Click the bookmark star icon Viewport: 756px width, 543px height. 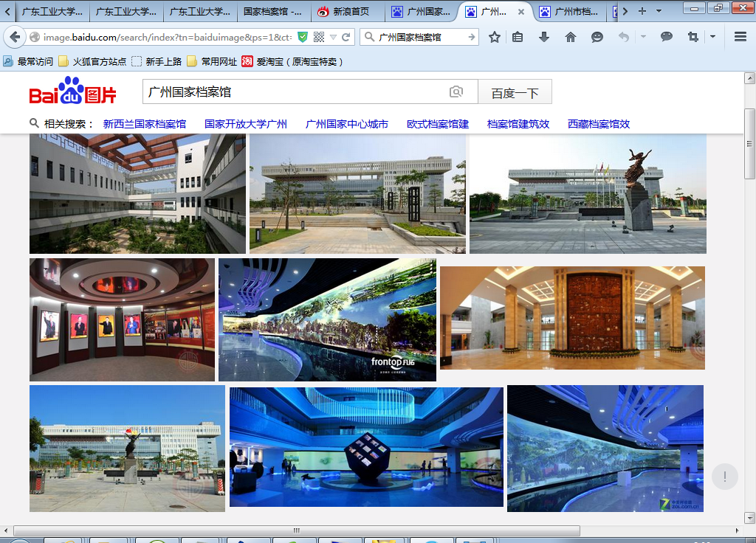pos(495,37)
